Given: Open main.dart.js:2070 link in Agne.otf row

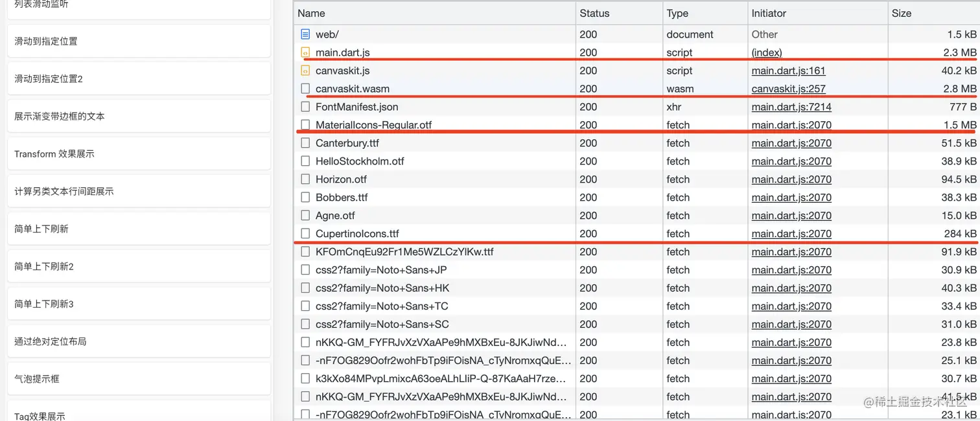Looking at the screenshot, I should (791, 216).
